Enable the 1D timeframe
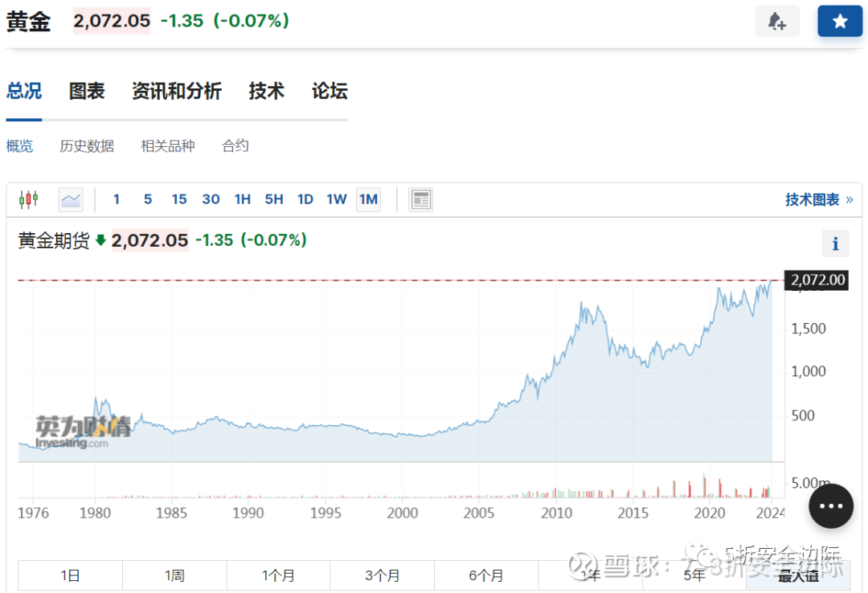The image size is (868, 593). (x=305, y=198)
